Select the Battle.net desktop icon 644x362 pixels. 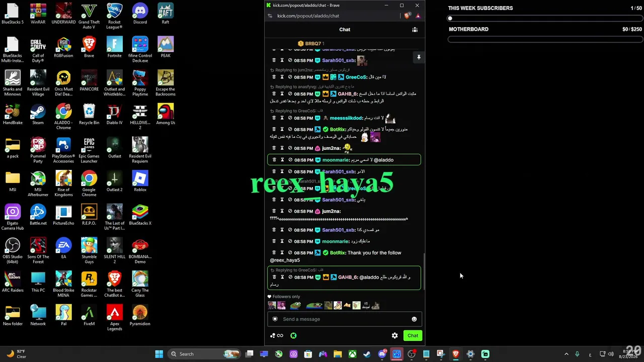coord(38,215)
